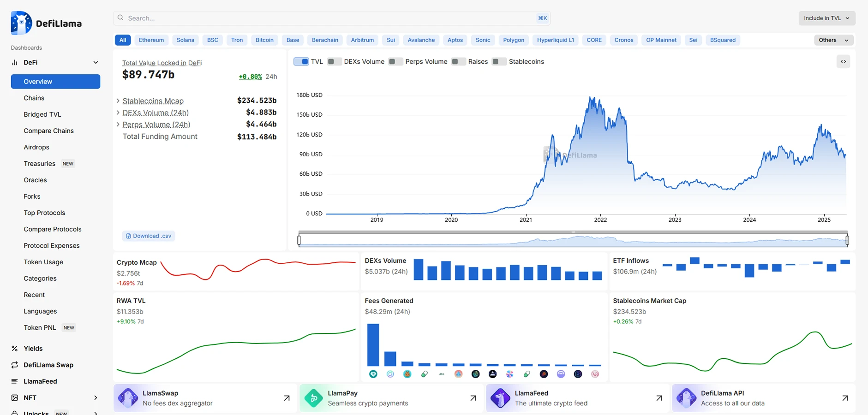The image size is (868, 415).
Task: Open LlamaSwap via its arrow icon
Action: coord(287,398)
